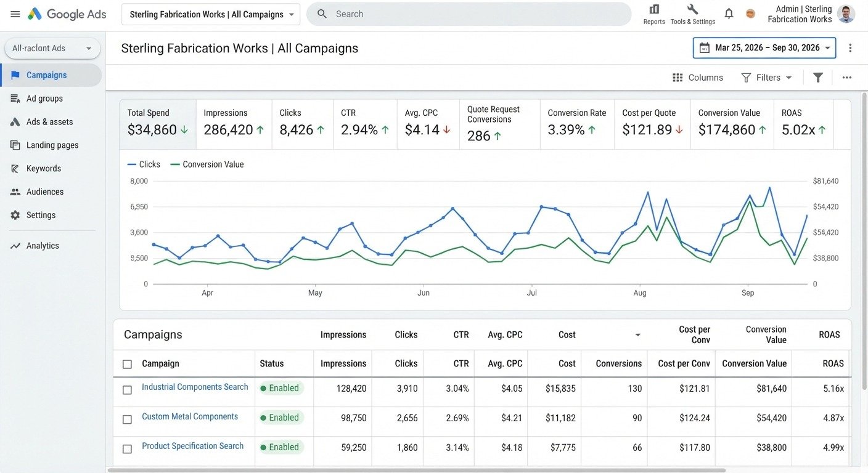Expand the Sterling Fabrication Works account dropdown
Viewport: 868px width, 473px height.
(211, 14)
